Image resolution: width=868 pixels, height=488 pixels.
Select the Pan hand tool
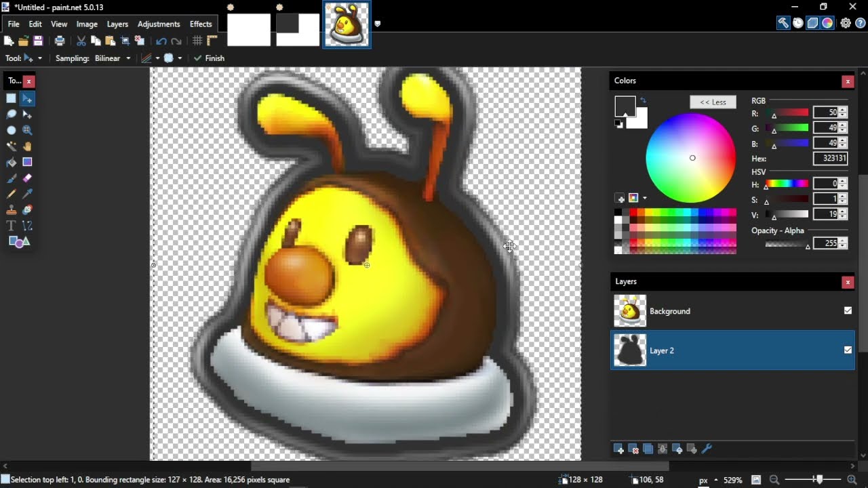[27, 146]
